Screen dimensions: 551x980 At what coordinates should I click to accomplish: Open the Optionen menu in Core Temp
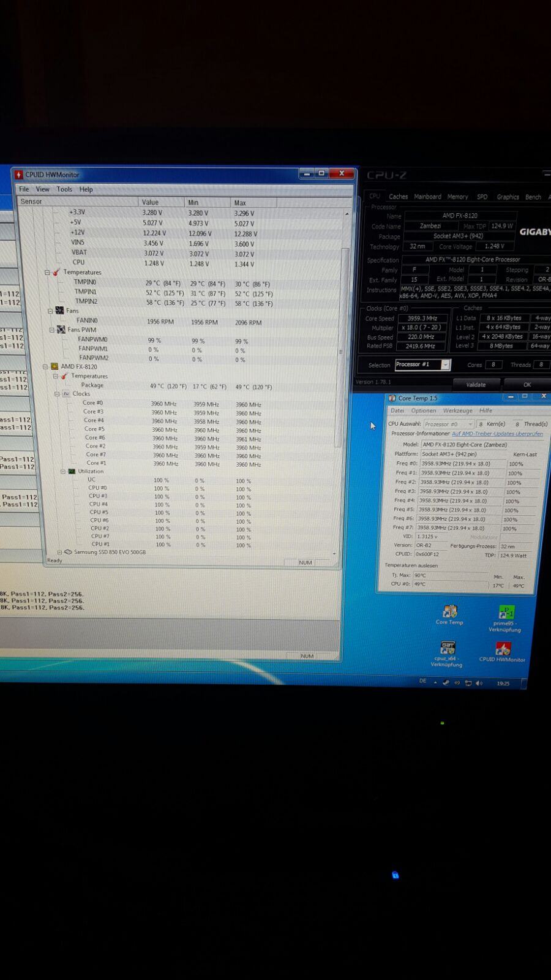click(x=424, y=410)
